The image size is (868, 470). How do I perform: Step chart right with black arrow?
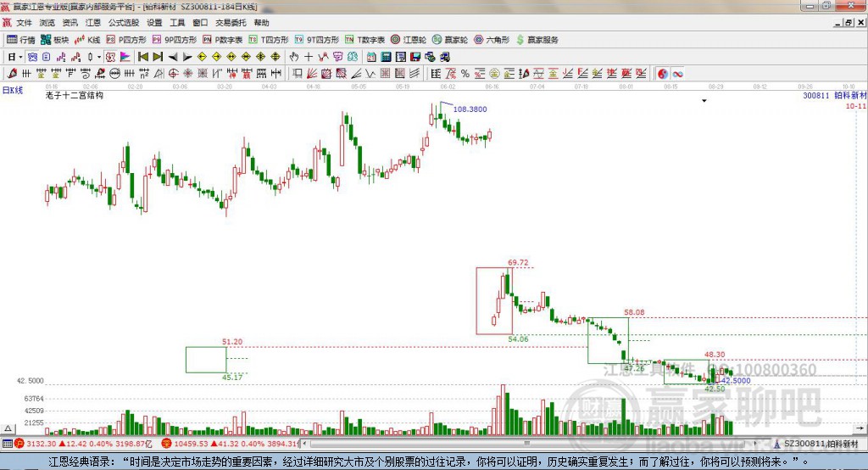click(187, 57)
